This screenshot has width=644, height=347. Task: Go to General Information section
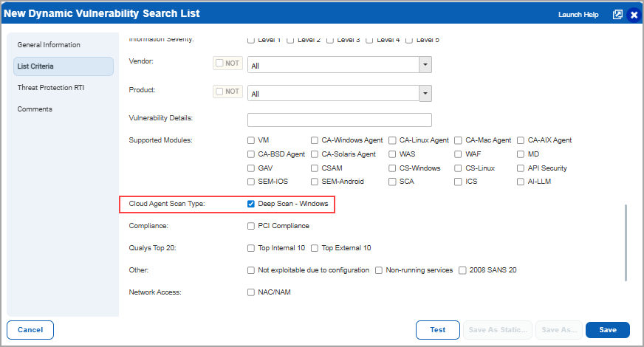(x=49, y=45)
